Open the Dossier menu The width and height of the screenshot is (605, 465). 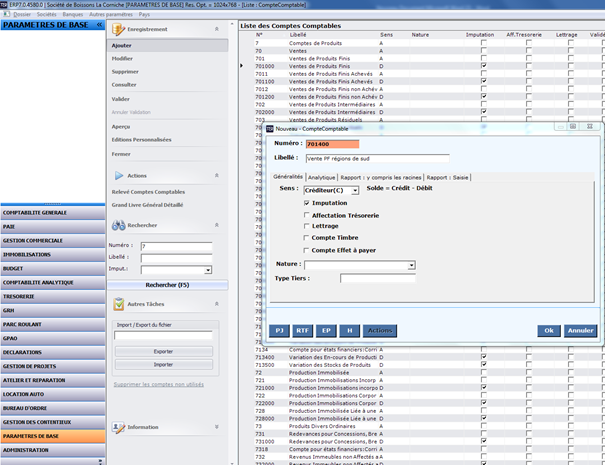click(x=22, y=14)
